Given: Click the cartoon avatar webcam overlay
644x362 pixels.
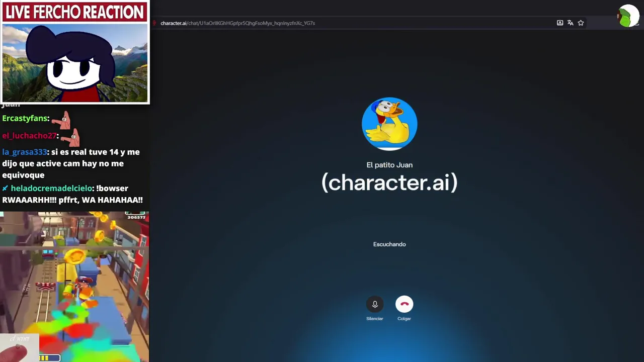Looking at the screenshot, I should point(75,62).
